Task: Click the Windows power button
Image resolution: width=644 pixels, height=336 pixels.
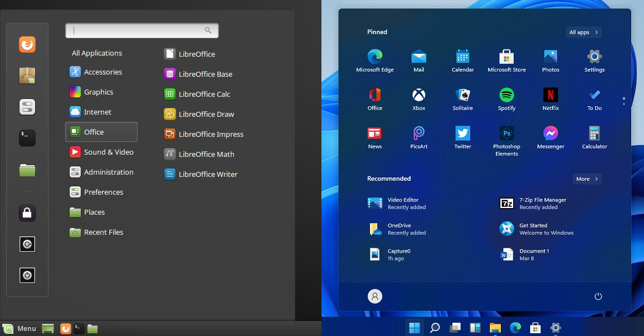Action: (598, 297)
